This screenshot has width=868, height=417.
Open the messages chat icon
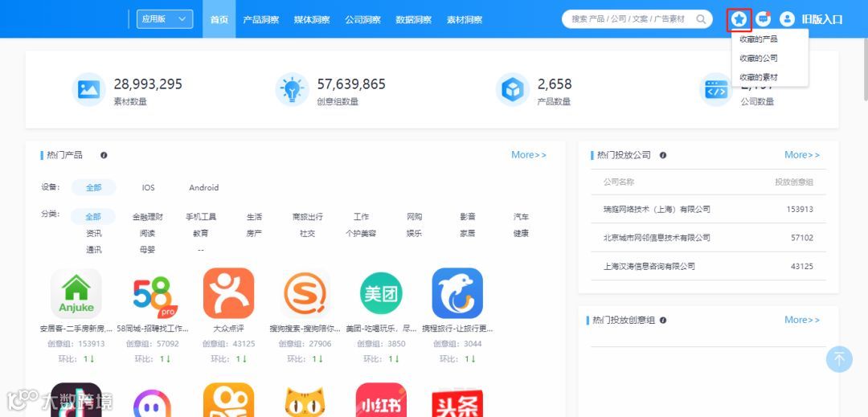point(764,19)
